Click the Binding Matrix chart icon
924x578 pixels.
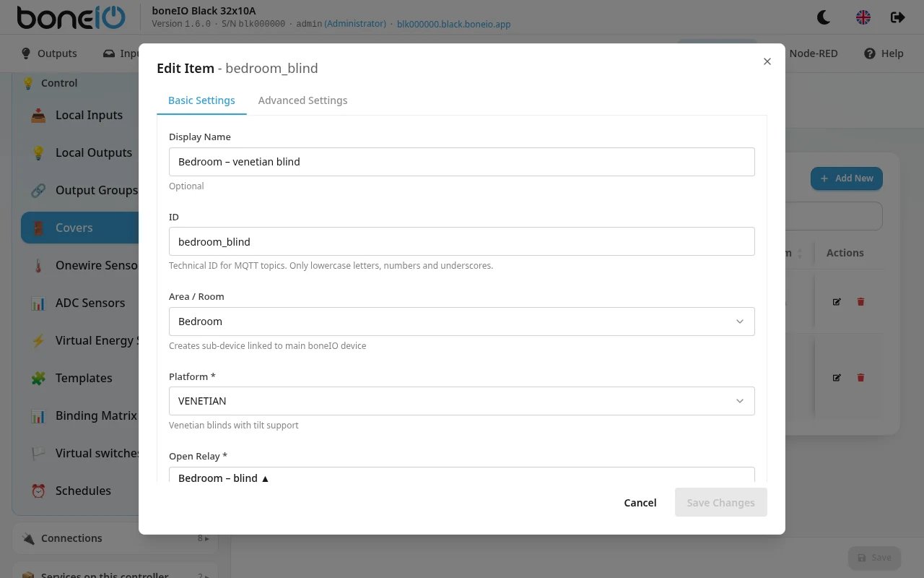pyautogui.click(x=38, y=415)
